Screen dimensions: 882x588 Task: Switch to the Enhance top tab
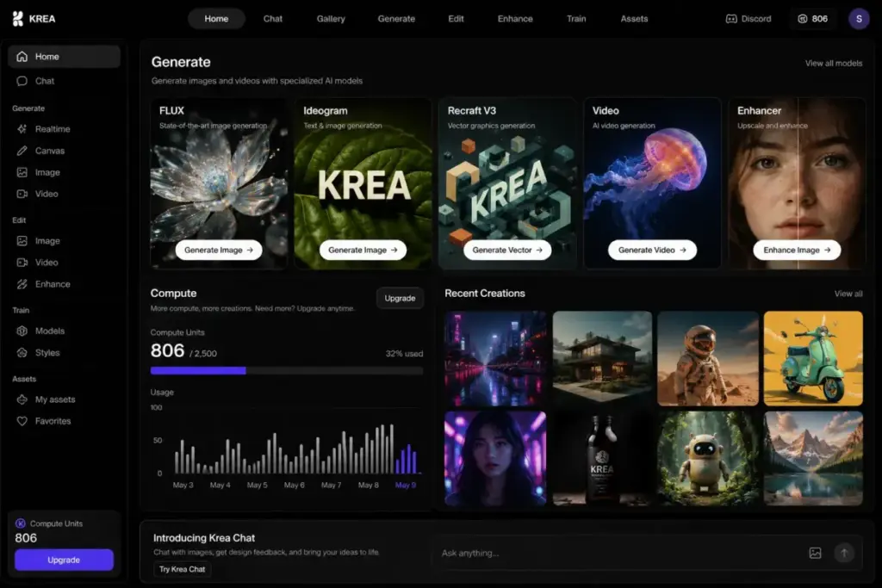(515, 19)
